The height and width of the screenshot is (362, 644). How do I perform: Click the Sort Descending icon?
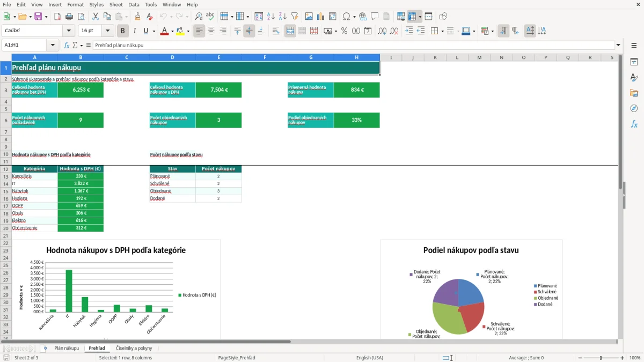pyautogui.click(x=283, y=17)
